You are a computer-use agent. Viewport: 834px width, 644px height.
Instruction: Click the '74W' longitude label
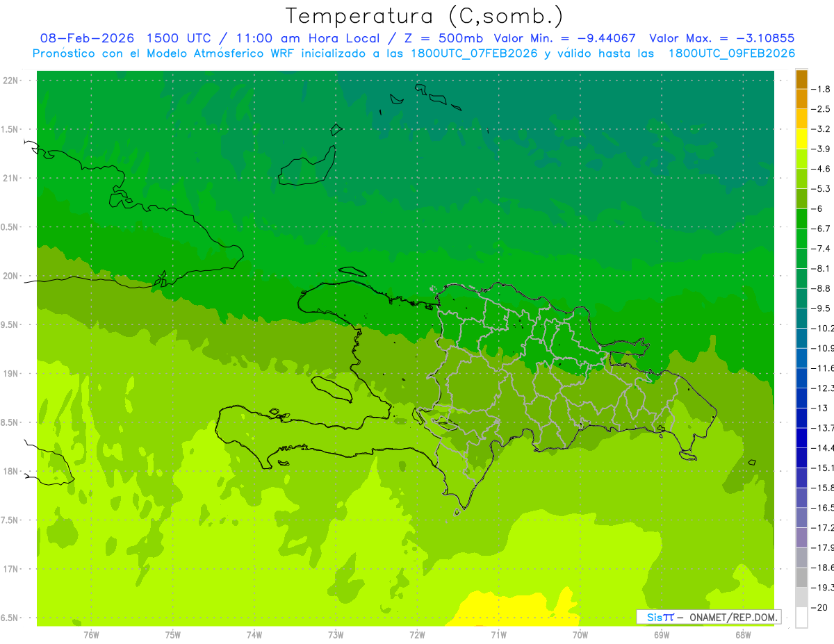[x=254, y=634]
